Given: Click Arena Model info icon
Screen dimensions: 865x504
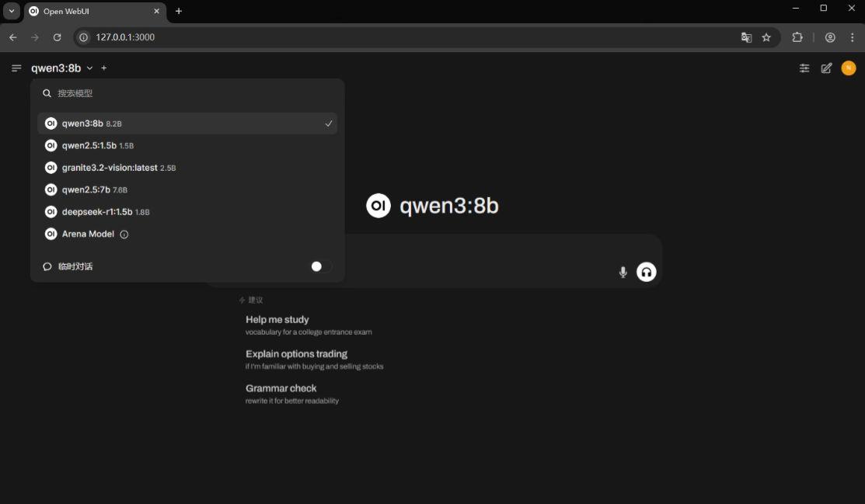Looking at the screenshot, I should coord(124,235).
